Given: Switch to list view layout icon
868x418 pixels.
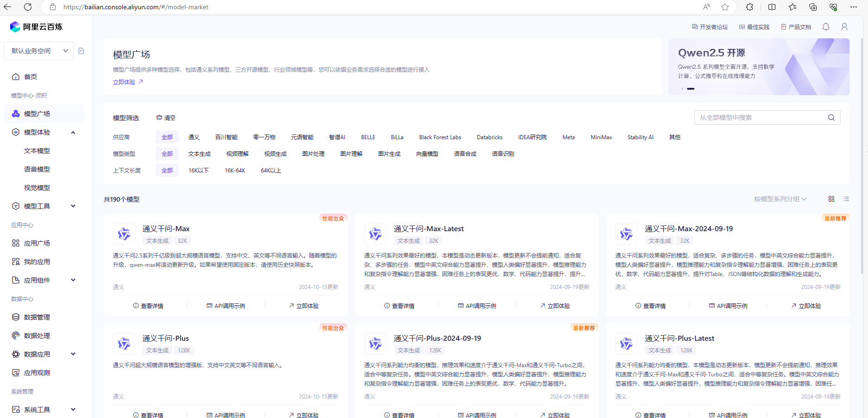Looking at the screenshot, I should (846, 199).
